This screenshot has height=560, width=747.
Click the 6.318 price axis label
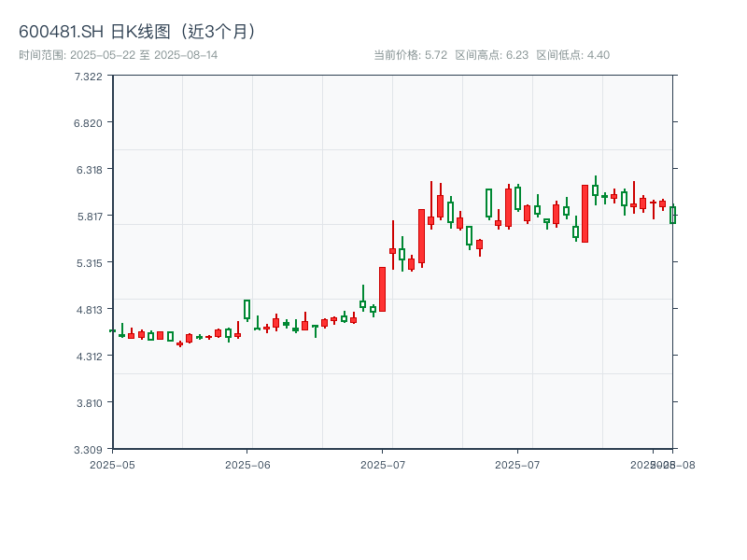89,169
